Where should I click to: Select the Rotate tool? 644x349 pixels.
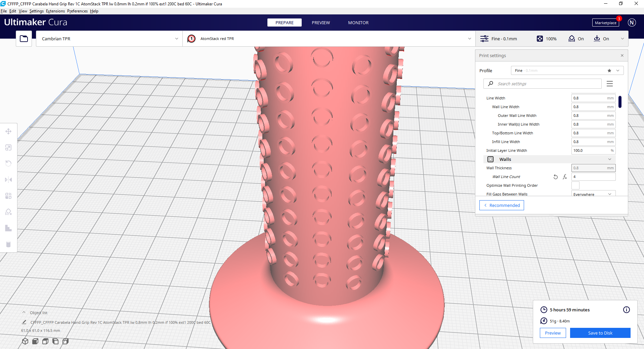tap(8, 163)
